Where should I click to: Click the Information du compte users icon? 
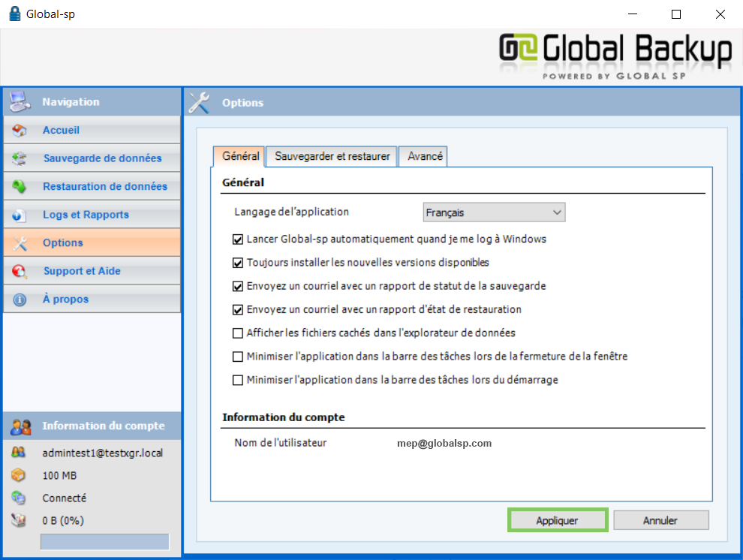pos(21,426)
